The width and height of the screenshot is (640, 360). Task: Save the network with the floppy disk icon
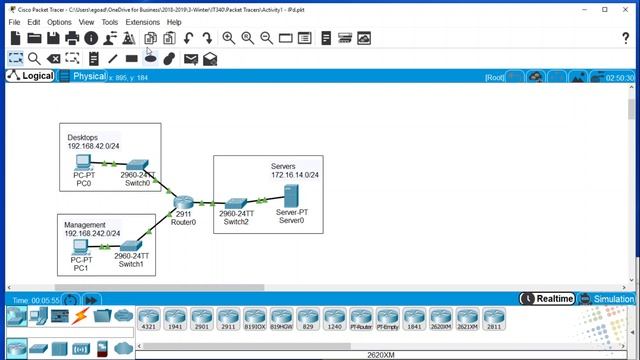53,38
